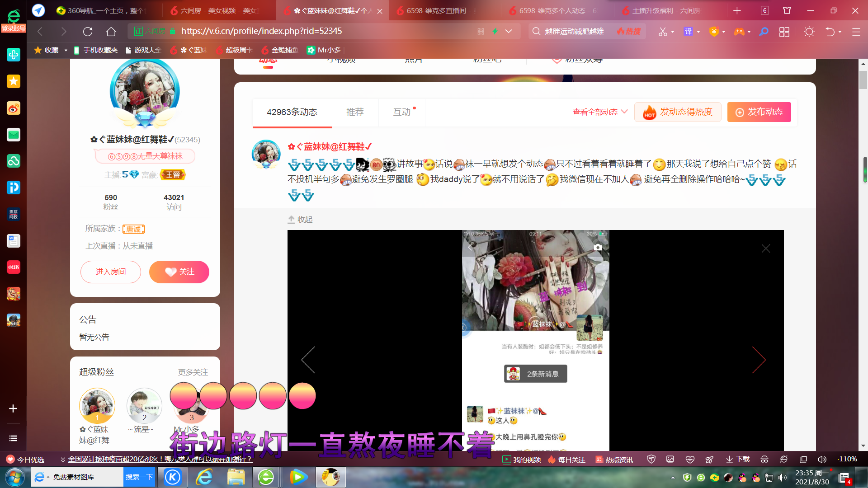868x488 pixels.
Task: Toggle the brightness night mode icon
Action: pos(809,32)
